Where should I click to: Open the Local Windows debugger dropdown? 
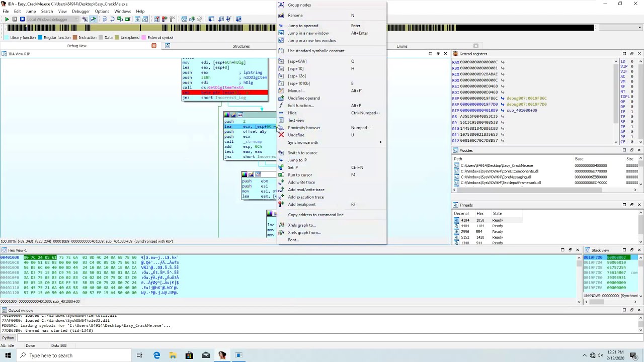point(52,19)
